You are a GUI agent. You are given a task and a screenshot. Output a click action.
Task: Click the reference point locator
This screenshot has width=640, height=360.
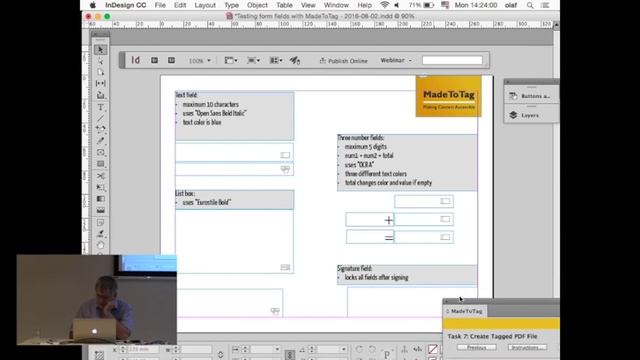coord(99,355)
